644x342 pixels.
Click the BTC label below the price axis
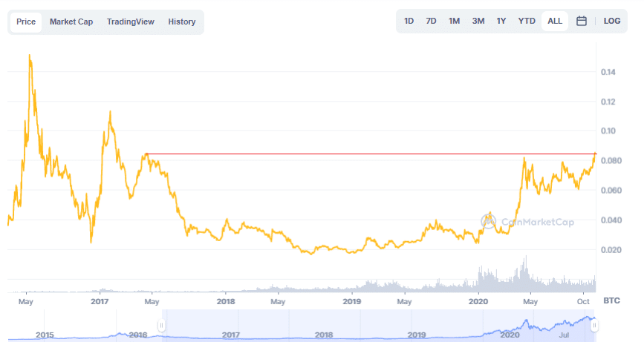pyautogui.click(x=611, y=301)
